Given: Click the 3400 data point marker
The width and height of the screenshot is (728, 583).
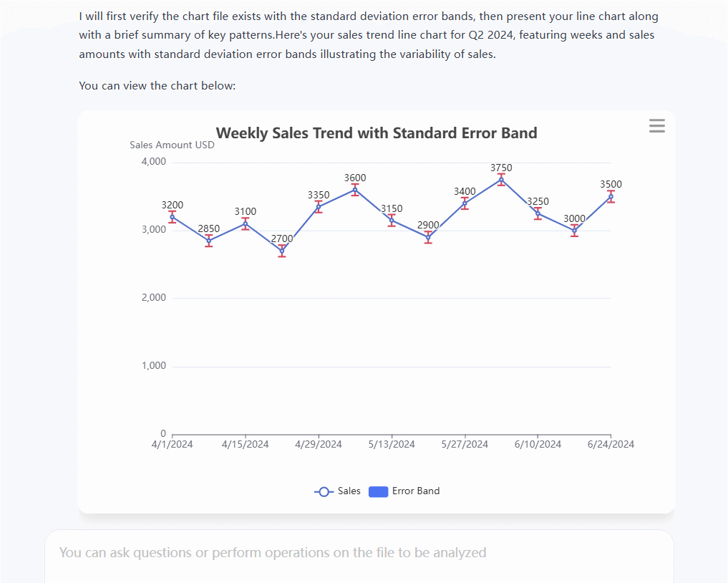Looking at the screenshot, I should point(465,203).
